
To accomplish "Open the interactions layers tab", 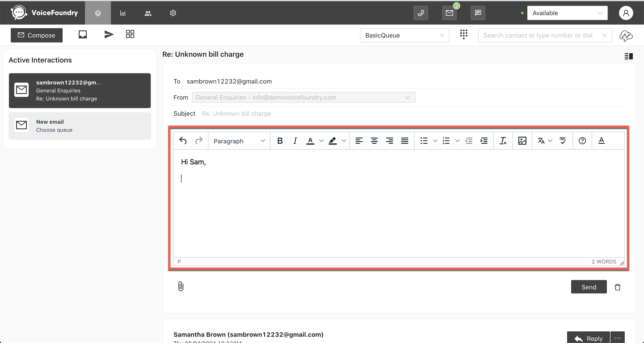I will 98,13.
